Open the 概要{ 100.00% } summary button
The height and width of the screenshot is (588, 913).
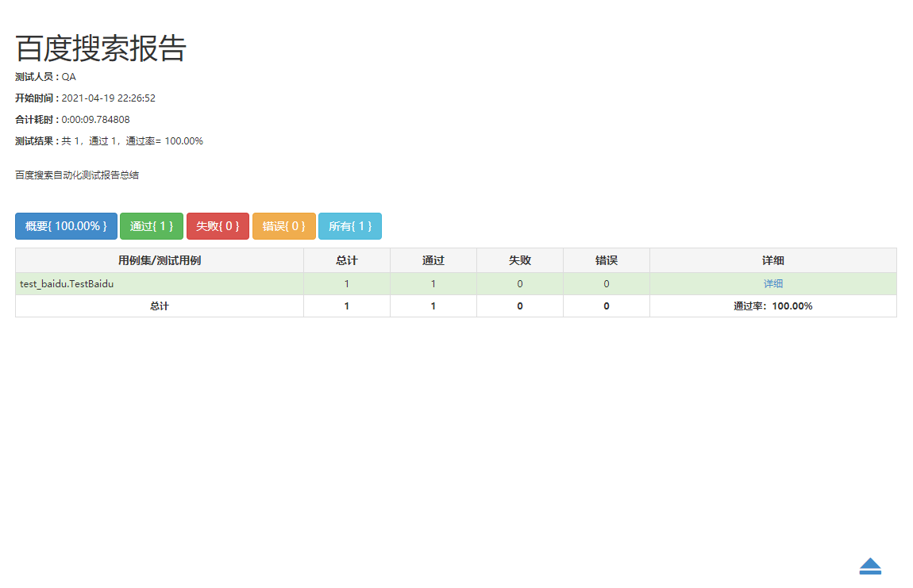[x=67, y=226]
